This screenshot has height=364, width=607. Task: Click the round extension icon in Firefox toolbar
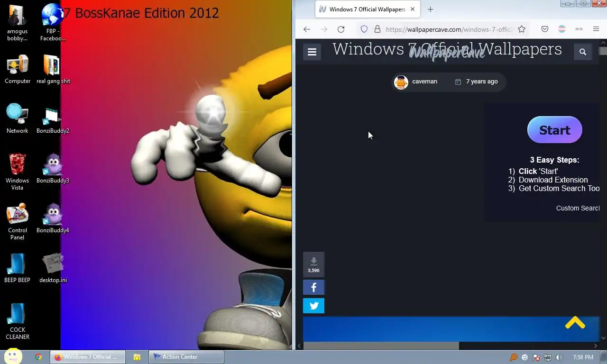click(562, 29)
